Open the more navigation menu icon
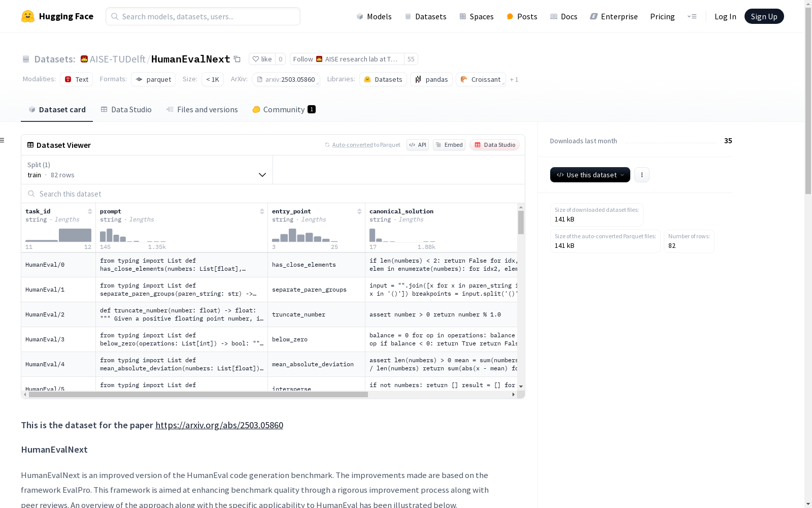The image size is (812, 508). click(692, 16)
